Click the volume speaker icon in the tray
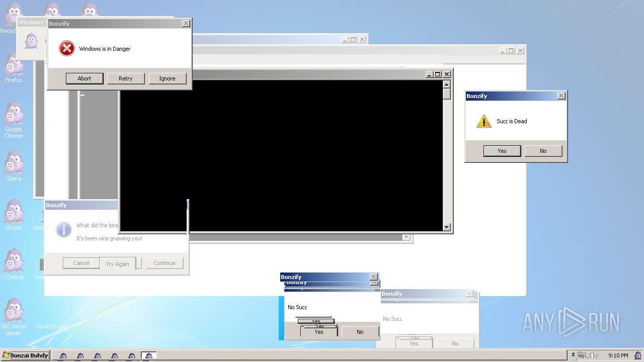The width and height of the screenshot is (644, 362). coord(594,355)
